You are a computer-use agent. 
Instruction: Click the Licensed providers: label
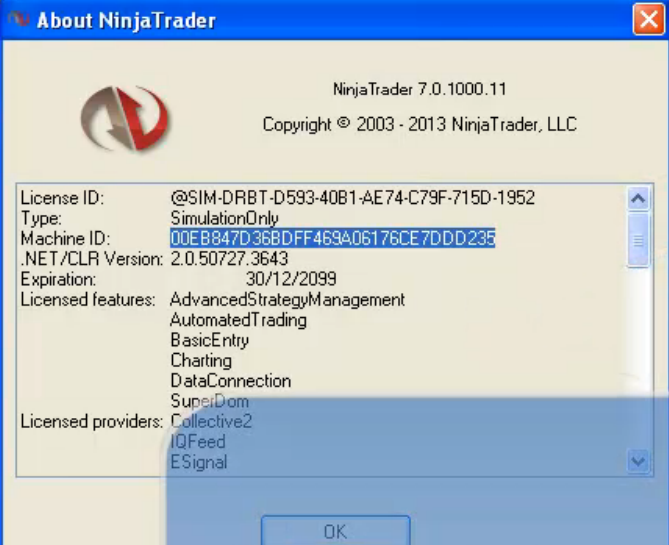[x=92, y=422]
